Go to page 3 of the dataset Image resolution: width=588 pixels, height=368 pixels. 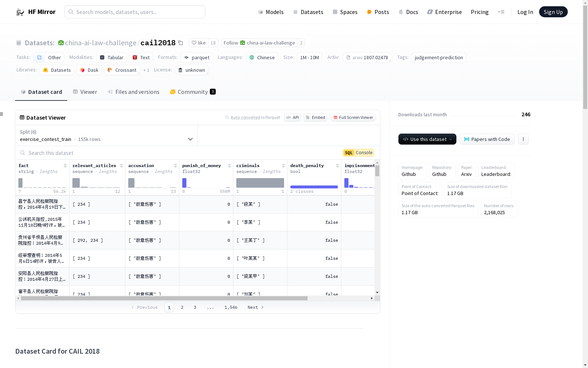coord(195,307)
